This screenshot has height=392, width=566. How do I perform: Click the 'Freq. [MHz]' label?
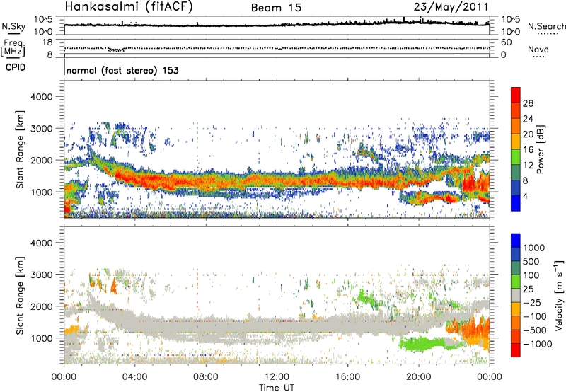click(x=13, y=47)
